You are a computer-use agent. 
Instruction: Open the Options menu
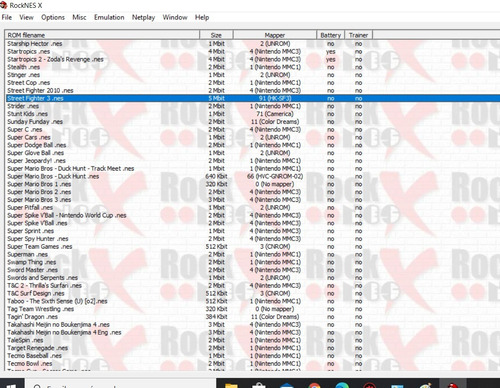53,17
